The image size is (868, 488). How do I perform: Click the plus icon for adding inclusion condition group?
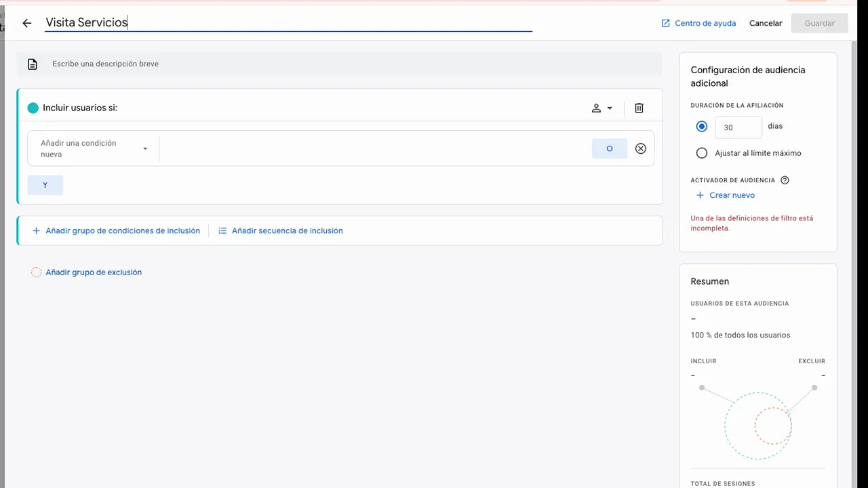(x=37, y=230)
